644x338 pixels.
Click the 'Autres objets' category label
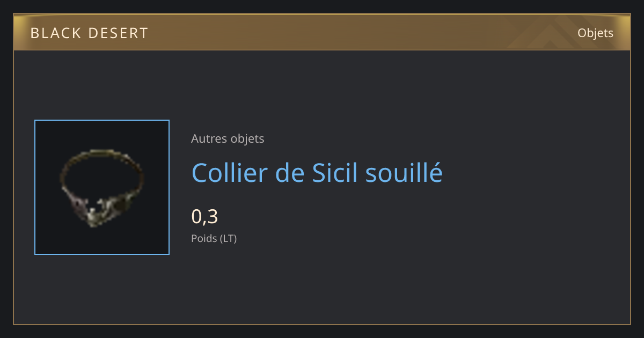click(x=228, y=138)
